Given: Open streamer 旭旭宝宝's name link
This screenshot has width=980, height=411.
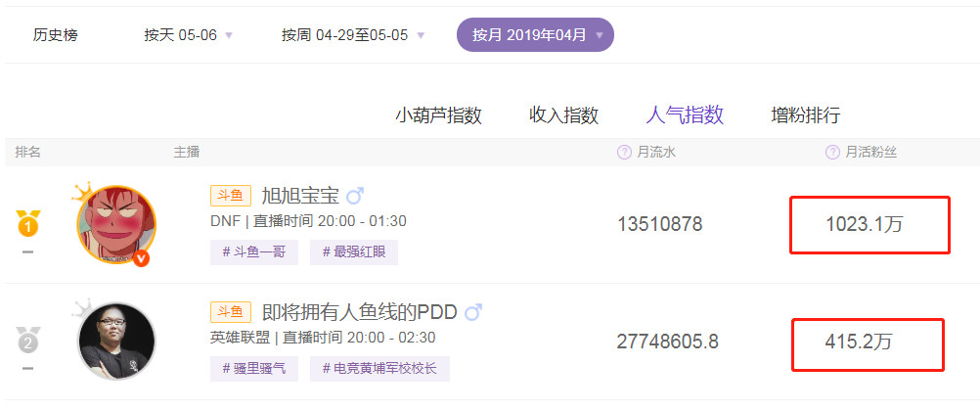Looking at the screenshot, I should pyautogui.click(x=300, y=196).
